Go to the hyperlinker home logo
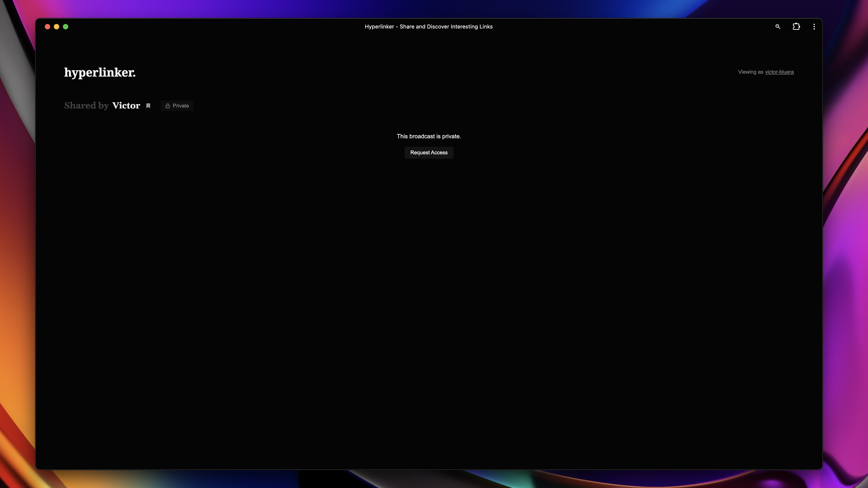 [x=100, y=73]
